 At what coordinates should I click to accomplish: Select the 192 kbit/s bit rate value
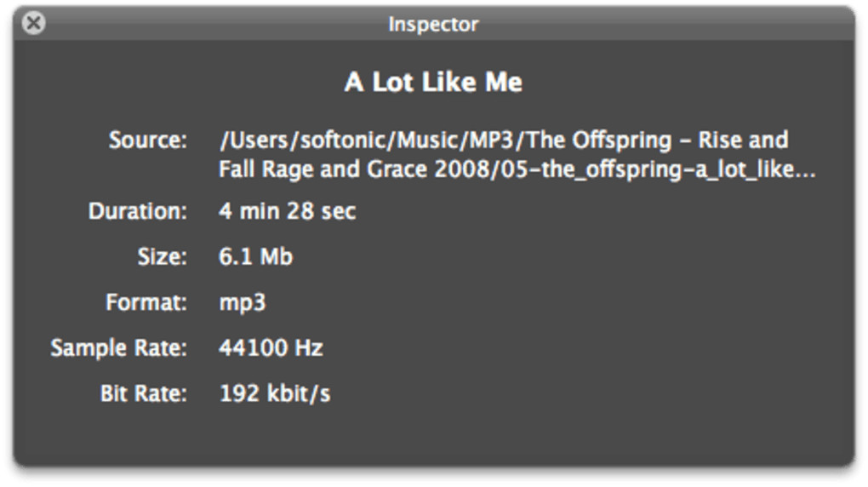tap(274, 393)
